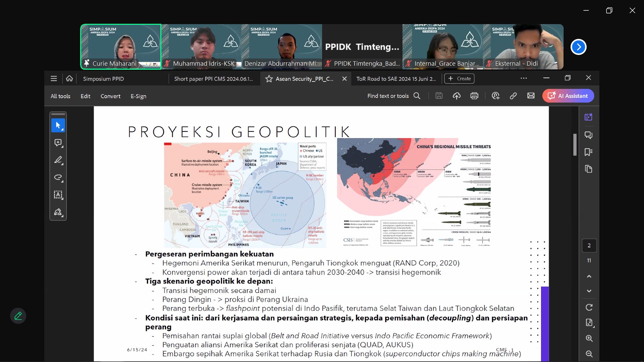Open the hamburger menu
This screenshot has height=362, width=644.
pos(54,78)
